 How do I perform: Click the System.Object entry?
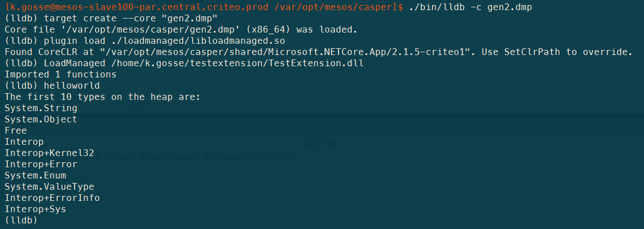click(40, 120)
